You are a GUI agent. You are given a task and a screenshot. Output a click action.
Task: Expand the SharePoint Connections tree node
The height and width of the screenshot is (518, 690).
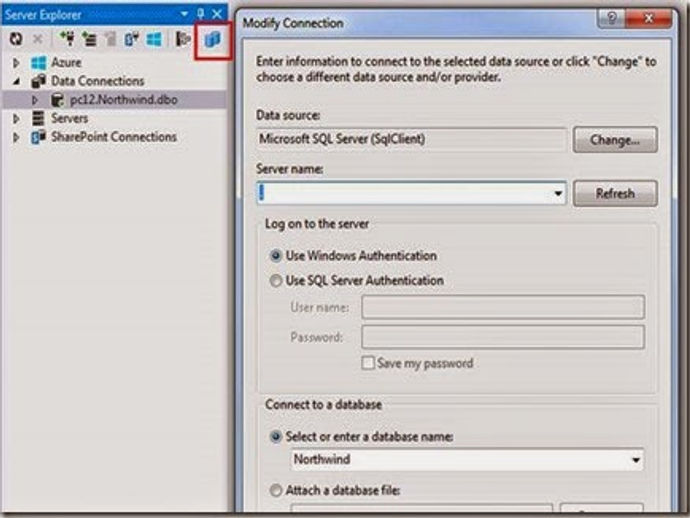pos(16,137)
